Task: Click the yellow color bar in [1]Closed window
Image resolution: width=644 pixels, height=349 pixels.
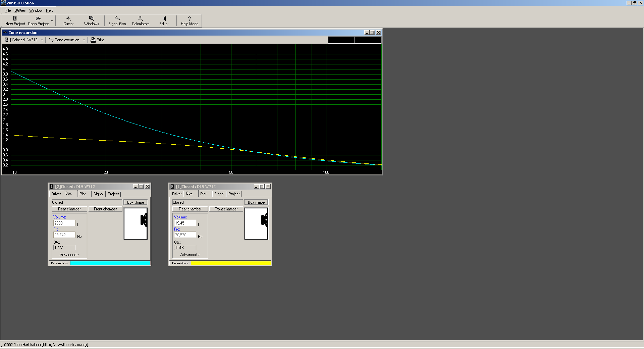Action: pos(231,263)
